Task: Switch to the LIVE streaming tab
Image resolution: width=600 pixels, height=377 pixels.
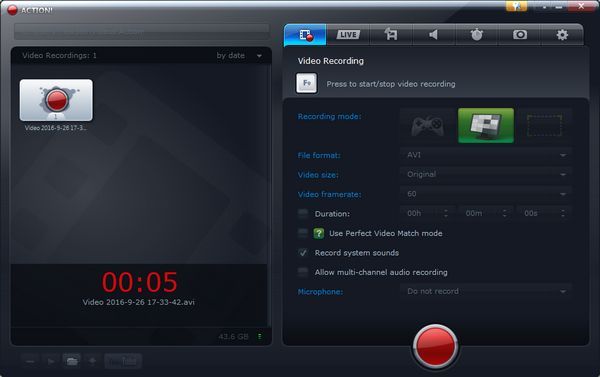Action: point(348,35)
